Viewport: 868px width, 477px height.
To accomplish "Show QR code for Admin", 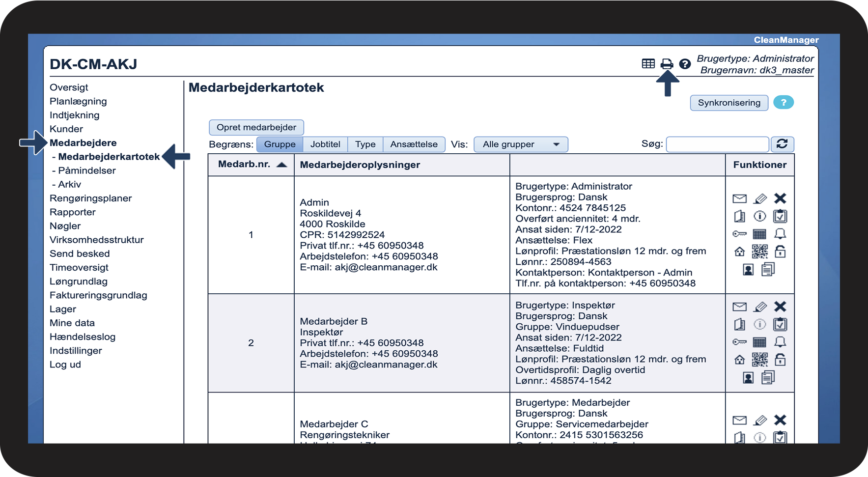I will [x=760, y=252].
